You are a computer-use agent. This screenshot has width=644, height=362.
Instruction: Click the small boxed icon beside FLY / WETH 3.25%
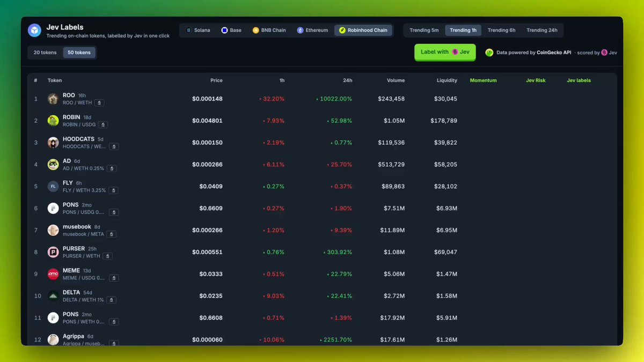114,190
